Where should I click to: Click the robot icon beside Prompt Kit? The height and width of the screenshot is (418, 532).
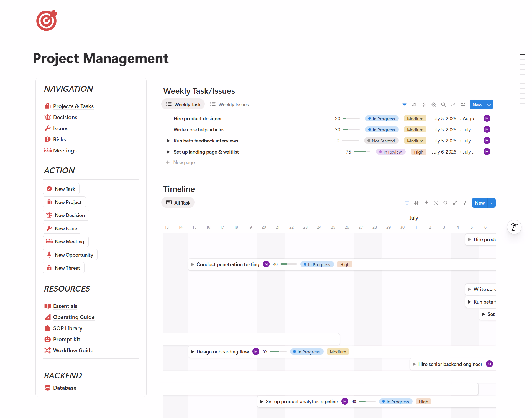48,339
